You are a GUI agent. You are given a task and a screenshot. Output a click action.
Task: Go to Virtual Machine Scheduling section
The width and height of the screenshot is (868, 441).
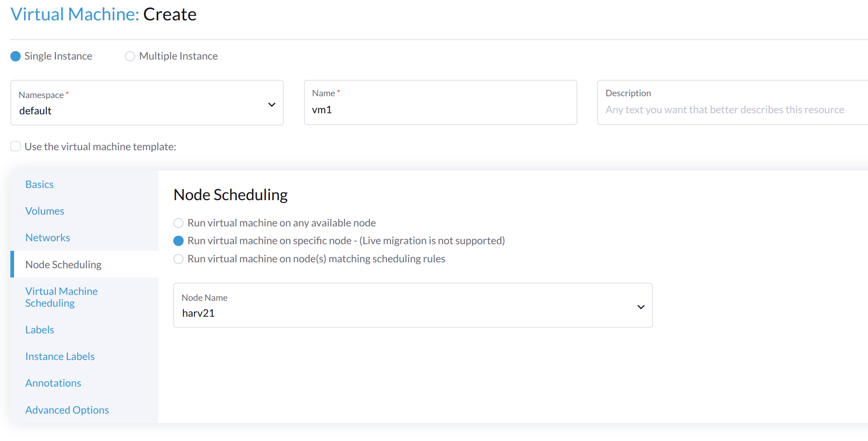[x=61, y=297]
